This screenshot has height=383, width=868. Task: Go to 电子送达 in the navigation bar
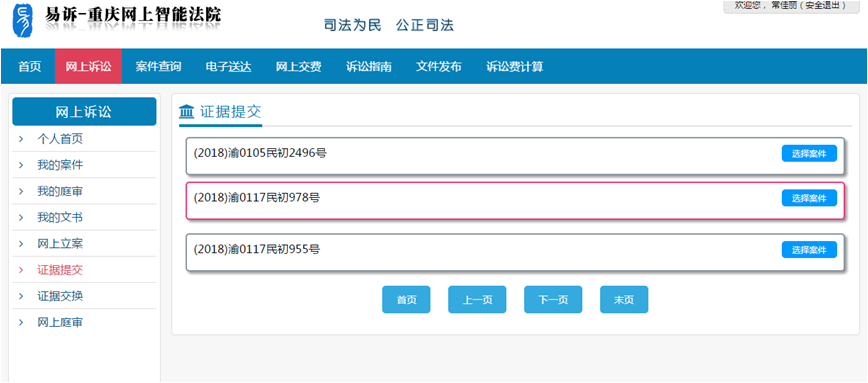tap(228, 67)
